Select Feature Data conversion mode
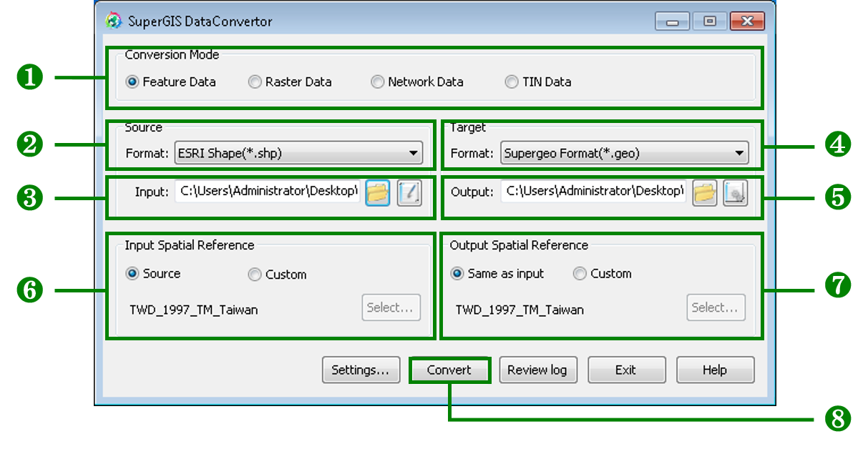The width and height of the screenshot is (868, 449). (x=171, y=82)
